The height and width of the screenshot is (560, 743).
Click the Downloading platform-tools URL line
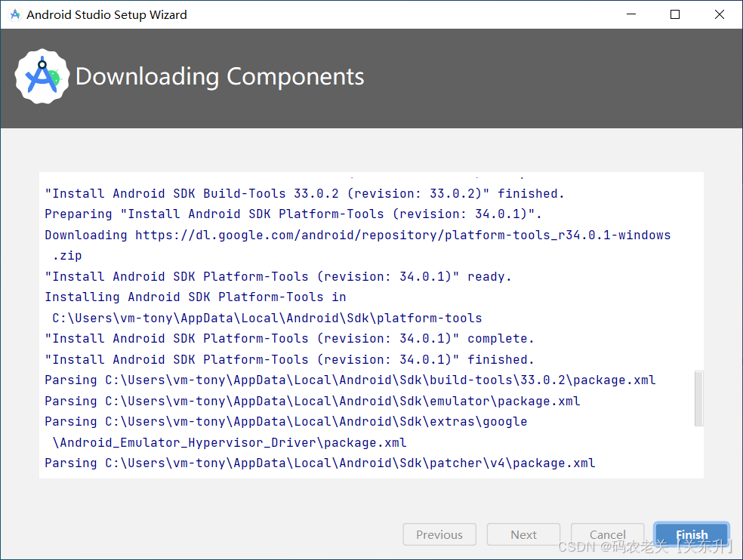pos(358,235)
